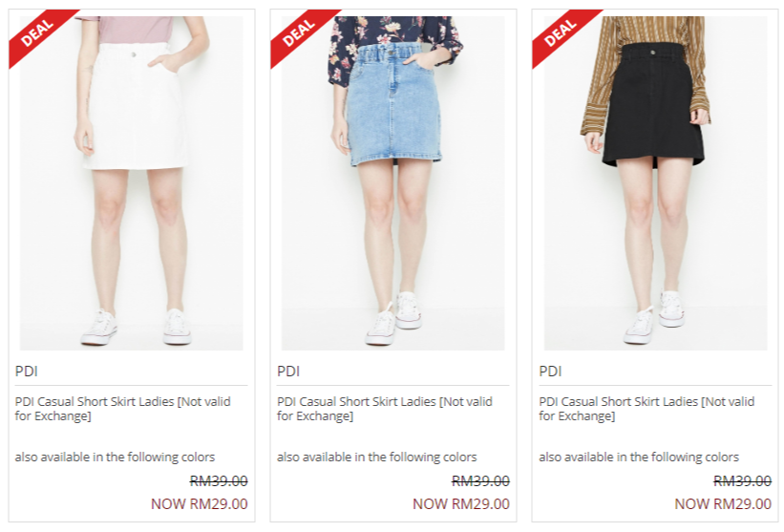Open denim skirt title PDI Casual Short Skirt
Image resolution: width=784 pixels, height=532 pixels.
coord(385,409)
